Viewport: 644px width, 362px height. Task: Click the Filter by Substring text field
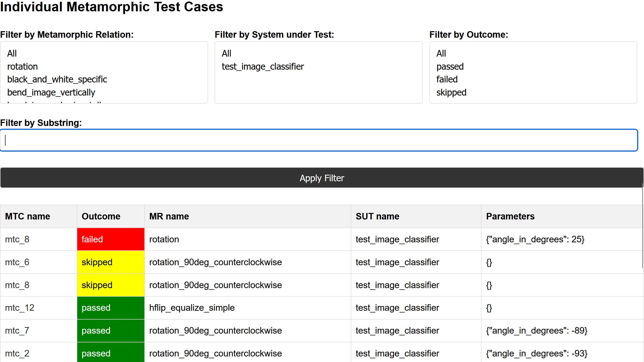(318, 140)
